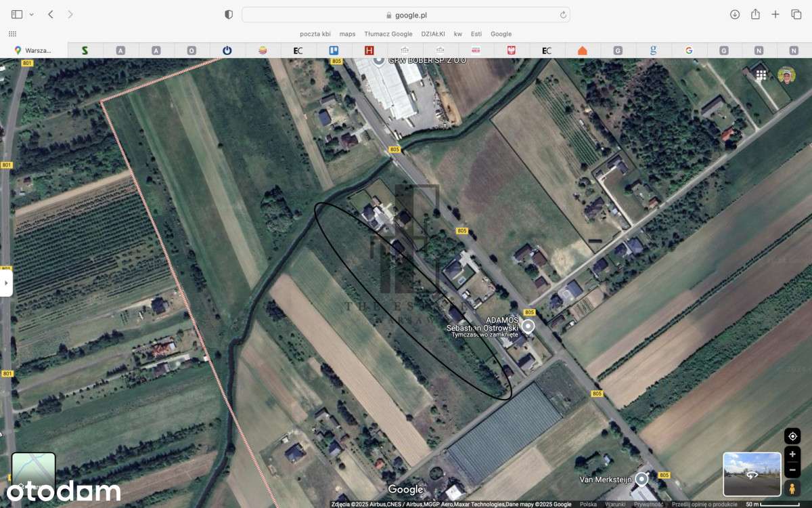Switch to the gray O favicon tab

click(191, 50)
